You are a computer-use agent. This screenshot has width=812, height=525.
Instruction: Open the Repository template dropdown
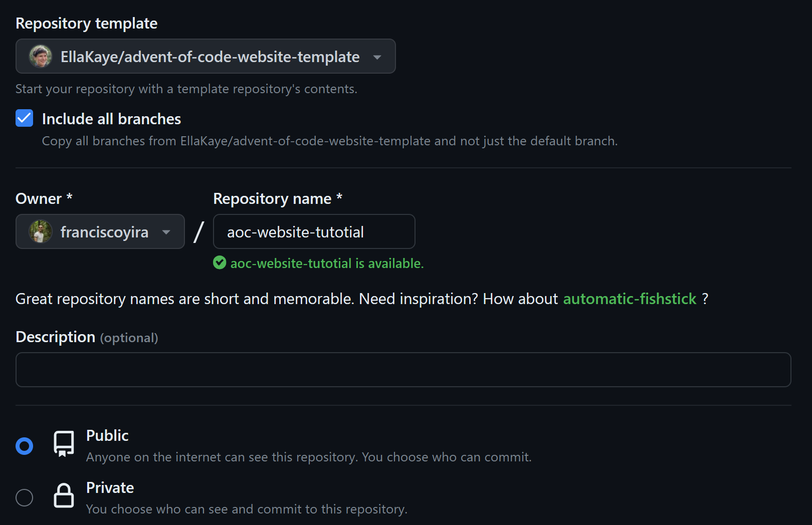(x=206, y=57)
